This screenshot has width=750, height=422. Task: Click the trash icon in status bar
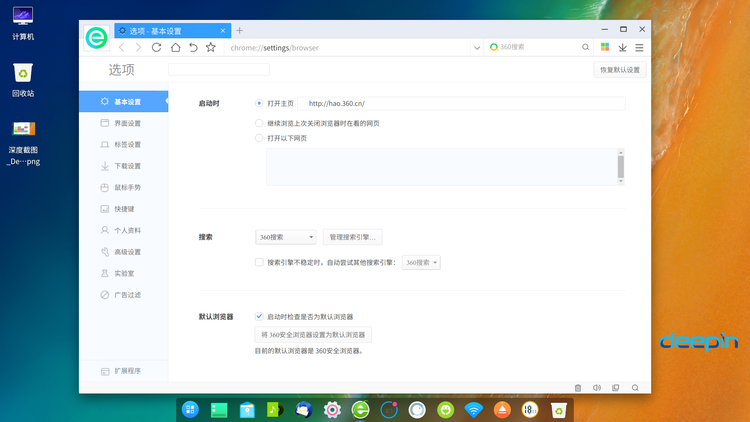coord(578,388)
